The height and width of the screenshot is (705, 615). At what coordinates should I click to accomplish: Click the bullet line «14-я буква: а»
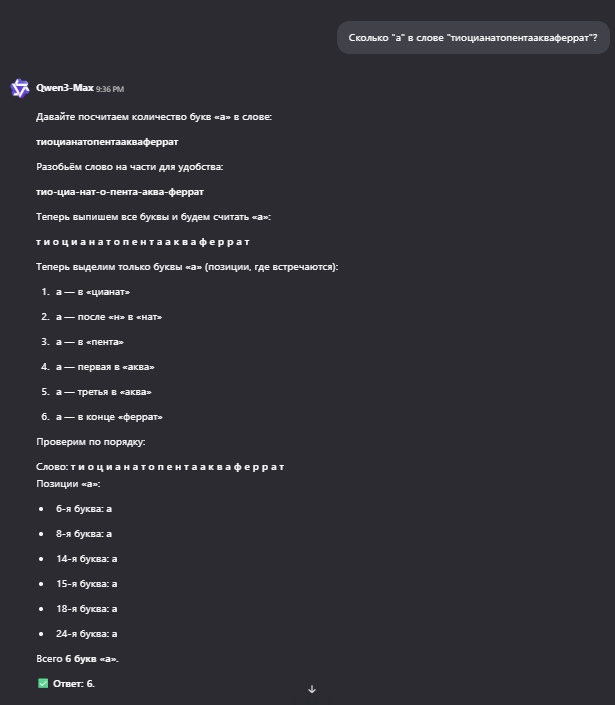(86, 559)
